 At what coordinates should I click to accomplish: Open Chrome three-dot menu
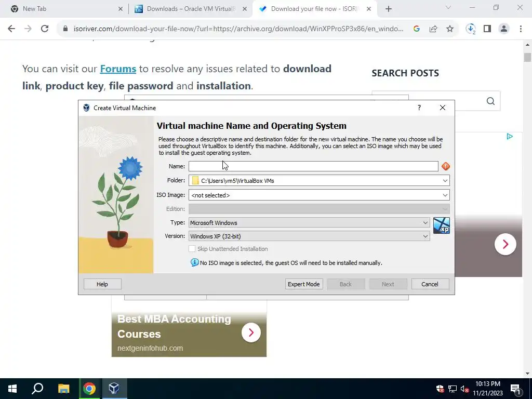point(521,29)
